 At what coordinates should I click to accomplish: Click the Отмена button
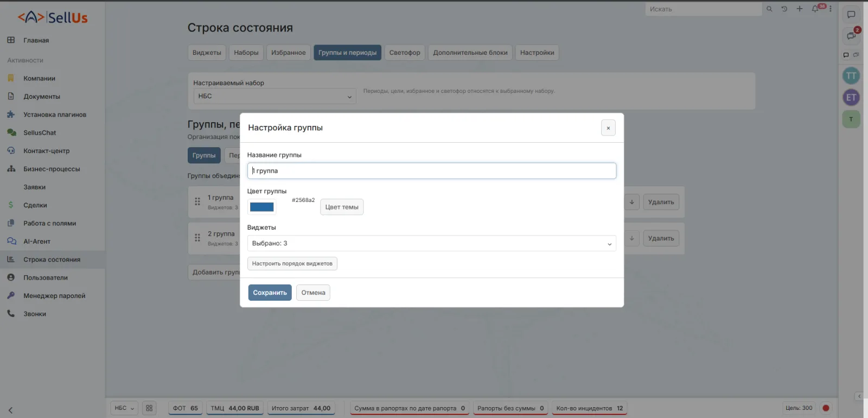coord(313,293)
